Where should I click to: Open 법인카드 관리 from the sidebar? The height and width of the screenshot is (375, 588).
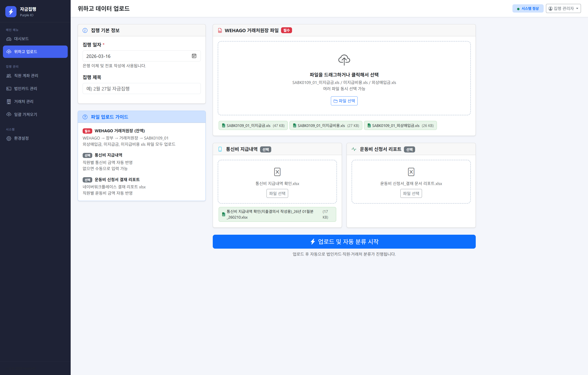tap(25, 89)
